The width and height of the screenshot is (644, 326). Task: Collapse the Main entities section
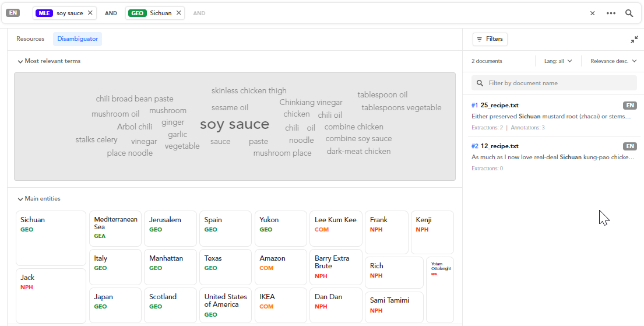[x=20, y=199]
